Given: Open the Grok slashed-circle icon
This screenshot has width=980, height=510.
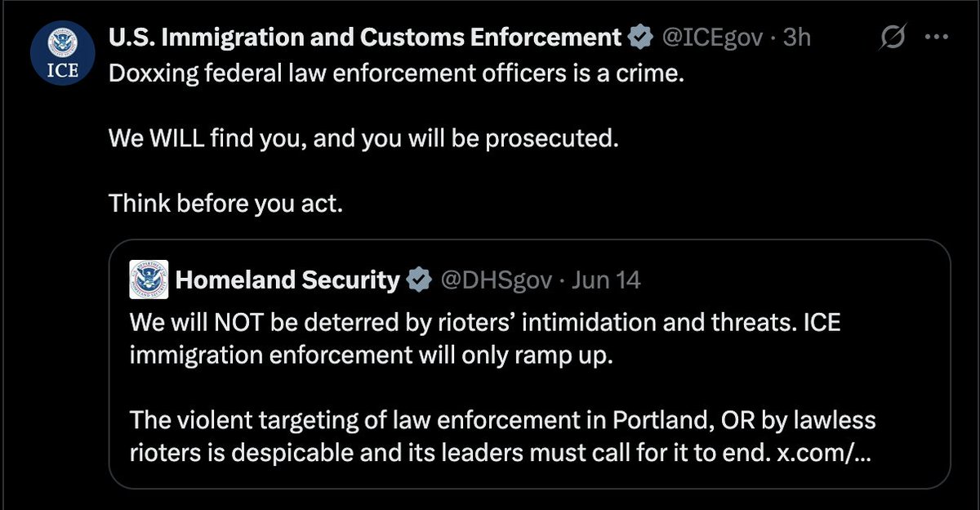Looking at the screenshot, I should pyautogui.click(x=893, y=38).
